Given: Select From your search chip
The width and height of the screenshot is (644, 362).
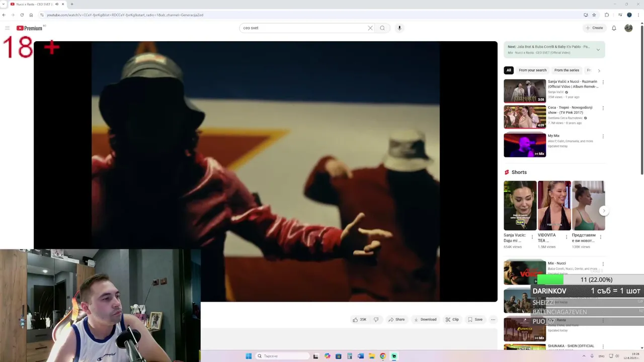Looking at the screenshot, I should click(x=532, y=70).
